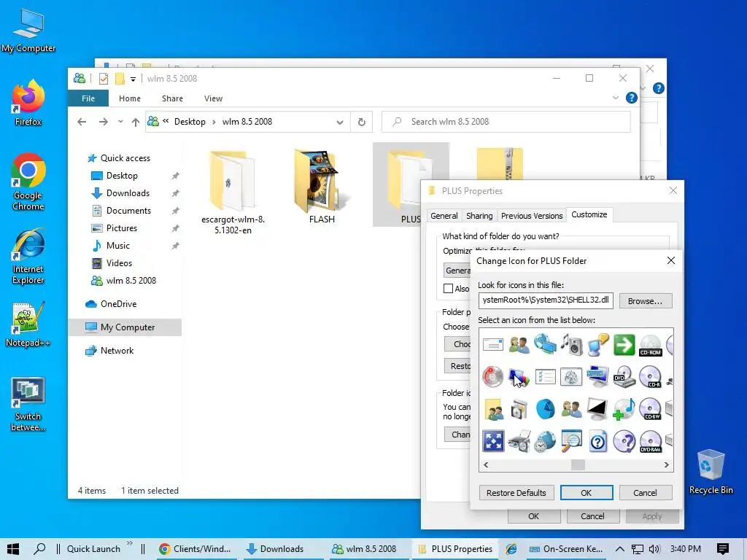Open the View ribbon tab

click(214, 98)
